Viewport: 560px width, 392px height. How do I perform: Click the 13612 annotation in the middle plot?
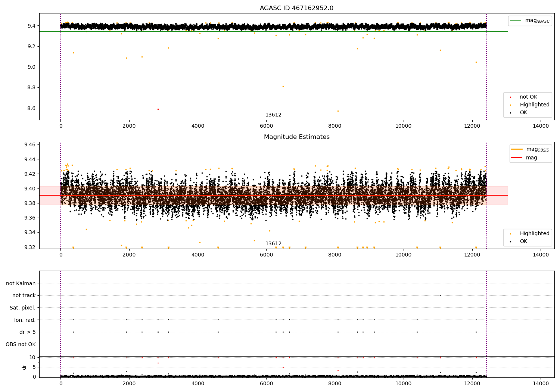click(273, 244)
